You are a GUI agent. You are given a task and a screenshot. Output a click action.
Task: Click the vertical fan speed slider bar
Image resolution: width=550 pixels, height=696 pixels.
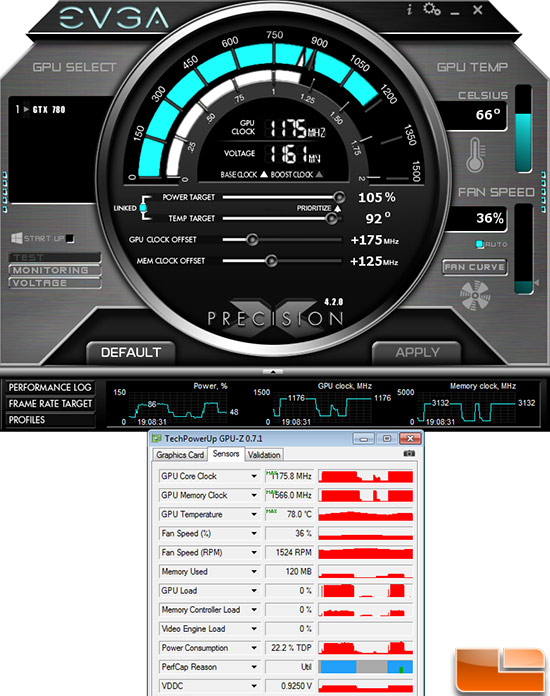pyautogui.click(x=524, y=249)
